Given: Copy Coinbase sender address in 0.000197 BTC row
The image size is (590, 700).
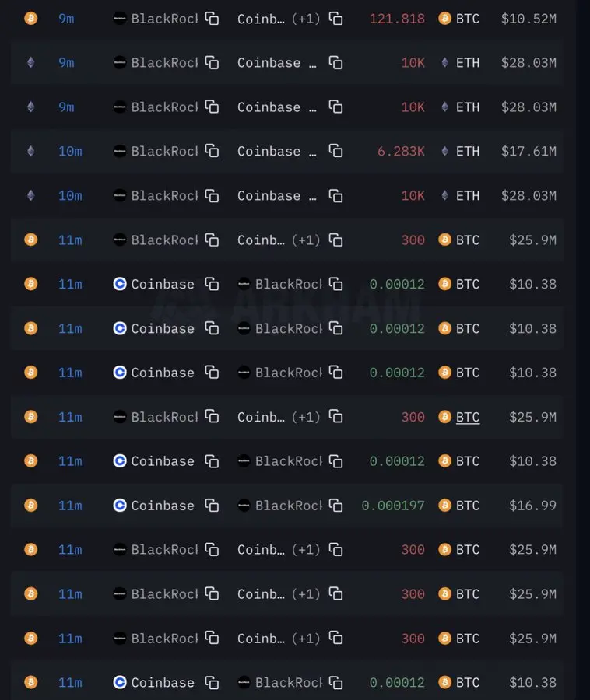Looking at the screenshot, I should coord(212,506).
